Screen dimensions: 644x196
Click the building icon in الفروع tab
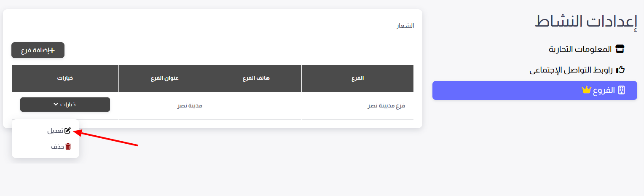pyautogui.click(x=621, y=90)
